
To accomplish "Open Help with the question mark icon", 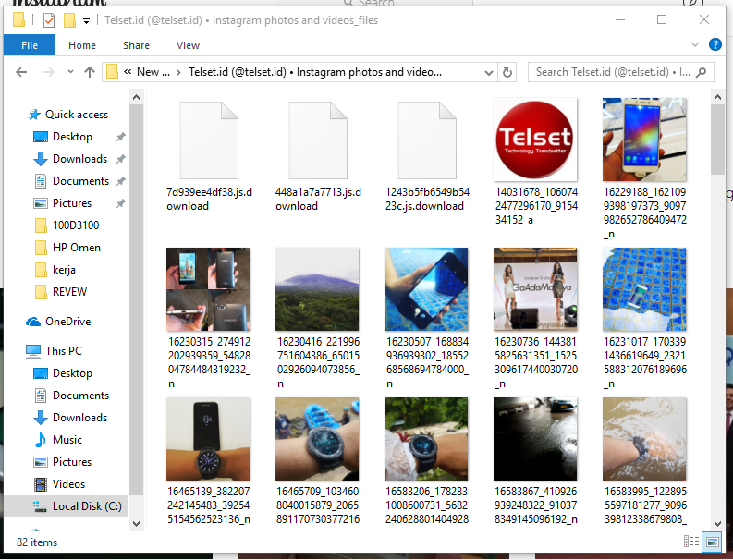I will (x=715, y=44).
